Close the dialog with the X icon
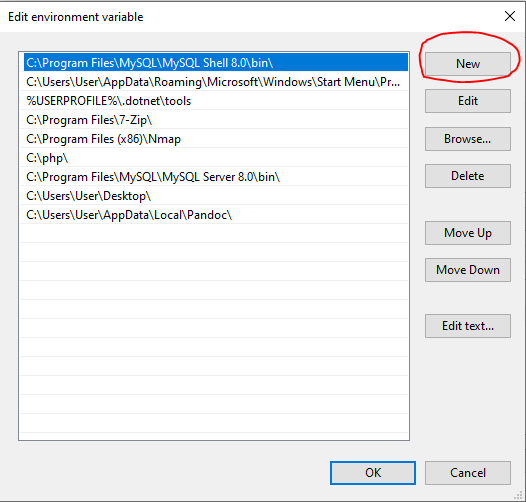 click(510, 16)
